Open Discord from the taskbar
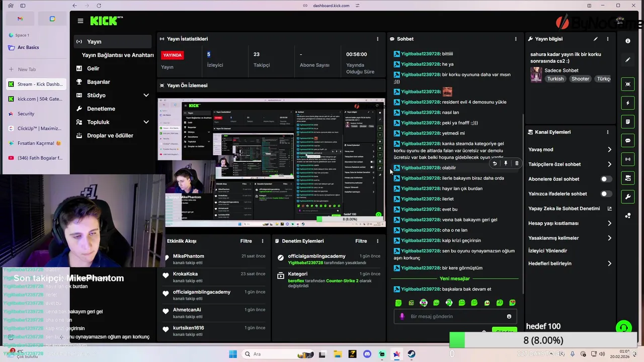Viewport: 644px width, 362px height. [367, 354]
